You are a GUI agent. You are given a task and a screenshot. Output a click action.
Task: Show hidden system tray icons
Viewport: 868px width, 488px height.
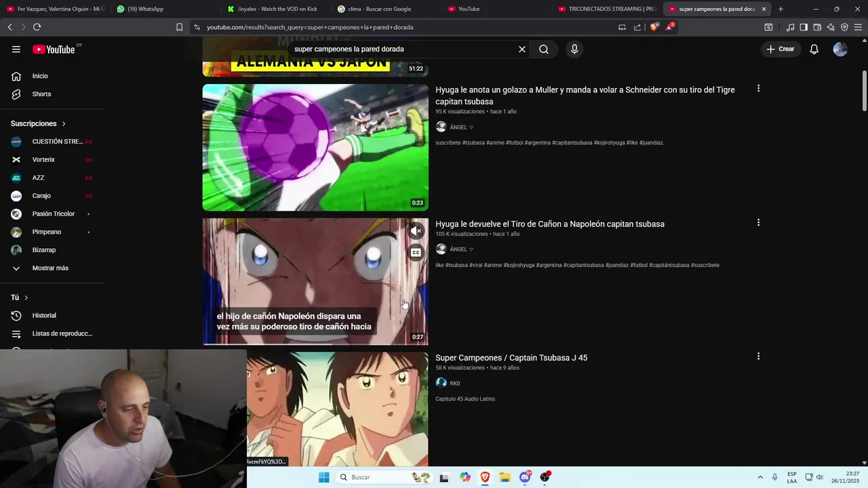(x=760, y=477)
